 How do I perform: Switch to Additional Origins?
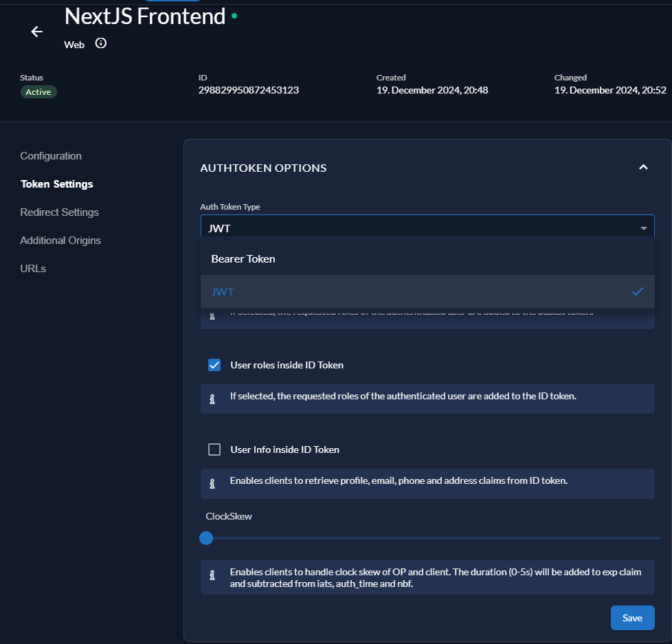(x=60, y=241)
